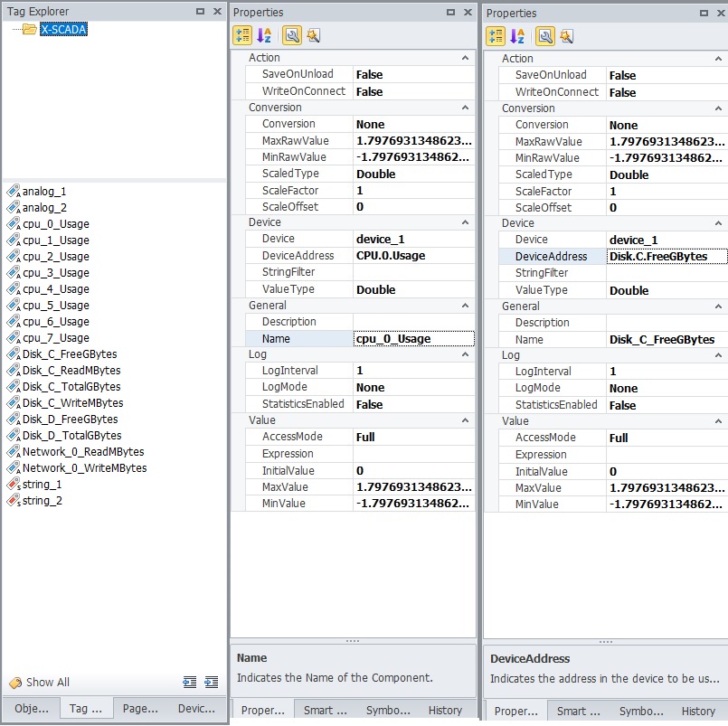Click SaveOnUnload False value in middle panel
Screen dimensions: 728x726
click(x=413, y=74)
